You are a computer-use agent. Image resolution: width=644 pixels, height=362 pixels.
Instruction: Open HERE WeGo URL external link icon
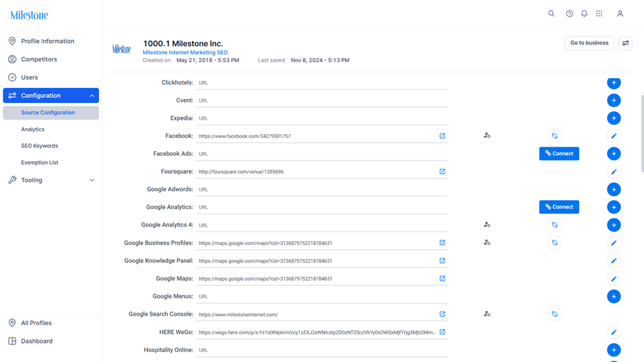click(443, 332)
